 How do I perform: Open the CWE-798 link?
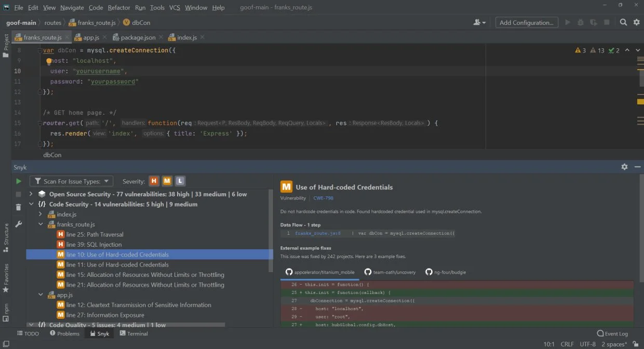pos(323,198)
